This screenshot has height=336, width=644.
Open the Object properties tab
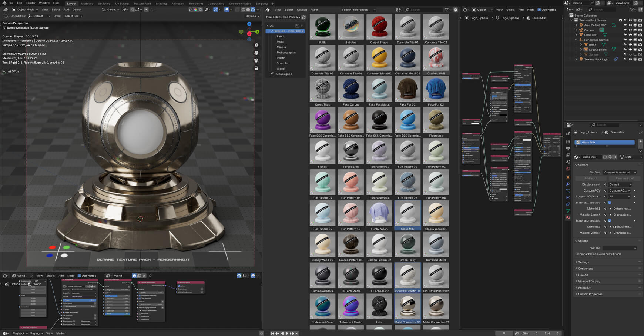click(568, 177)
